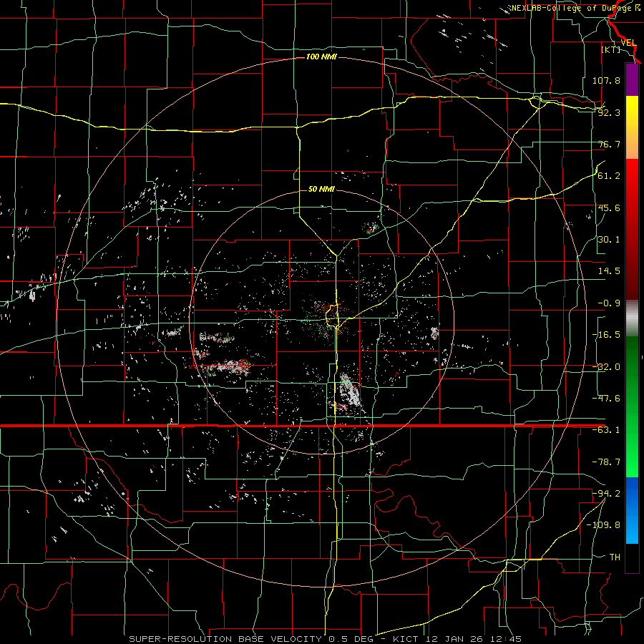Viewport: 644px width, 644px height.
Task: Select the 107.8 legend value
Action: point(606,80)
